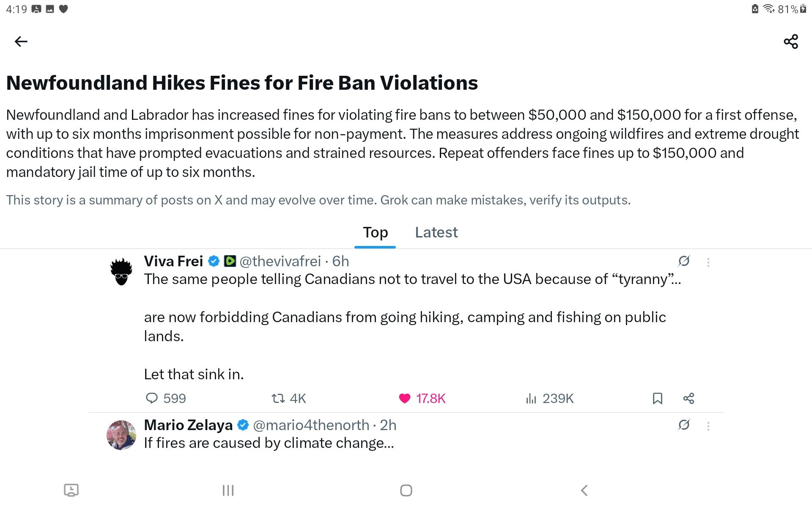812x508 pixels.
Task: Open replies on Viva Frei's post
Action: click(x=152, y=398)
